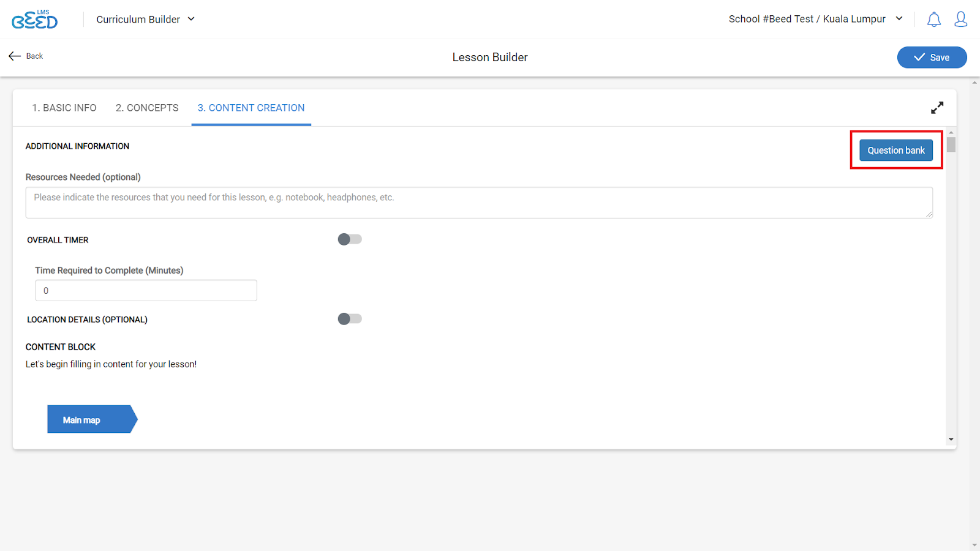Click the Resources Needed (optional) label
The image size is (980, 551).
83,177
